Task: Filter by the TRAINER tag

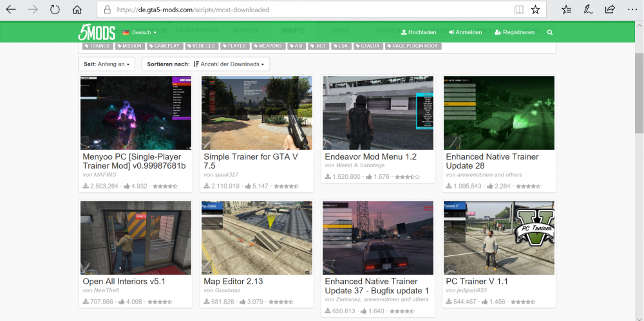Action: click(x=97, y=46)
